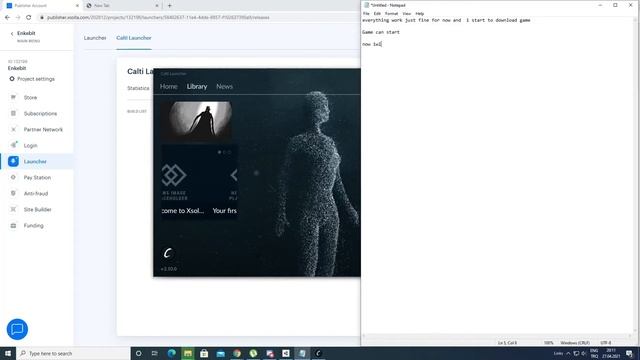Click Notepad horizontal scrollbar
Viewport: 640px width, 360px height.
[497, 336]
